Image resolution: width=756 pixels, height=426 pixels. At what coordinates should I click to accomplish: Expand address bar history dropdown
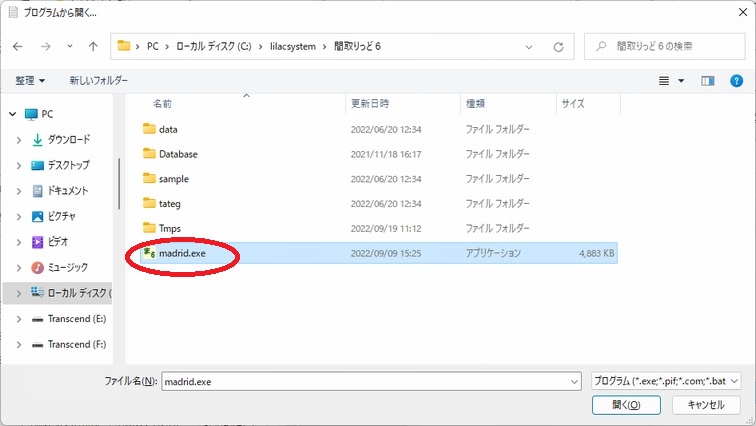click(x=529, y=47)
